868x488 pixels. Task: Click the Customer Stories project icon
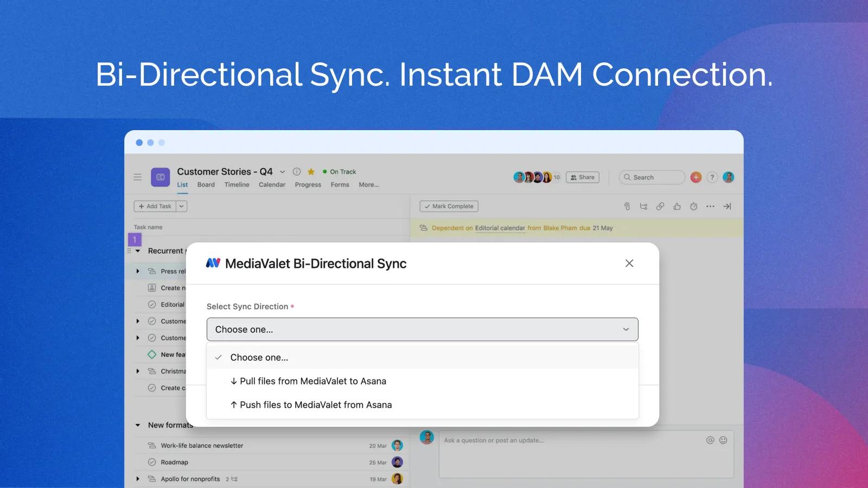point(160,177)
